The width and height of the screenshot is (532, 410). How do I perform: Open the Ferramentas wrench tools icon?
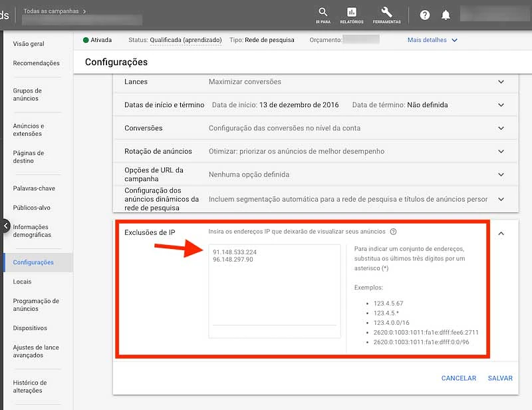[387, 15]
